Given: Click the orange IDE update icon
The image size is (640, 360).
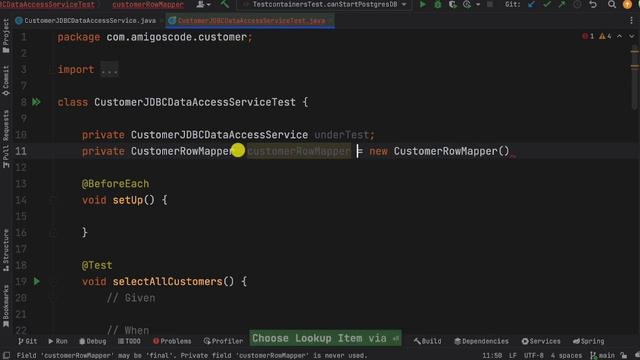Looking at the screenshot, I should pyautogui.click(x=627, y=4).
